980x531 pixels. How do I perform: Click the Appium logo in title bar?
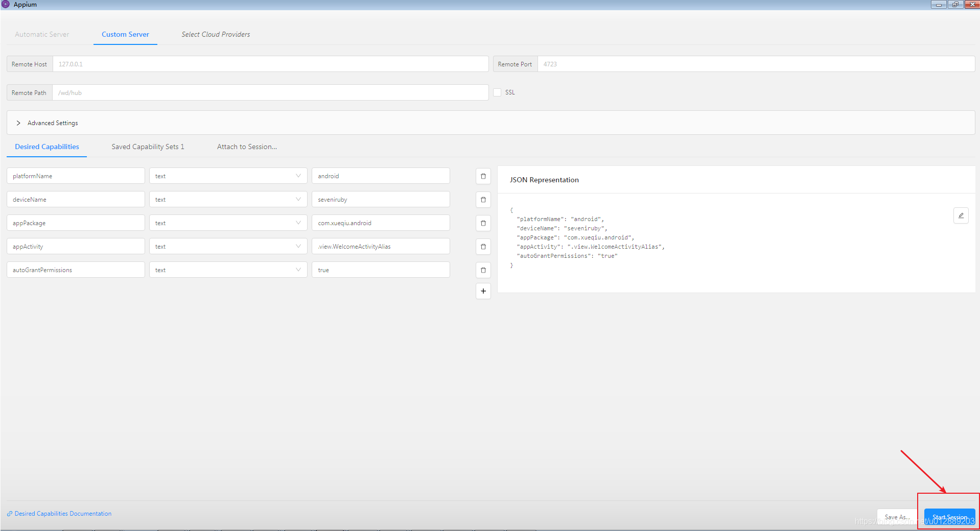6,4
